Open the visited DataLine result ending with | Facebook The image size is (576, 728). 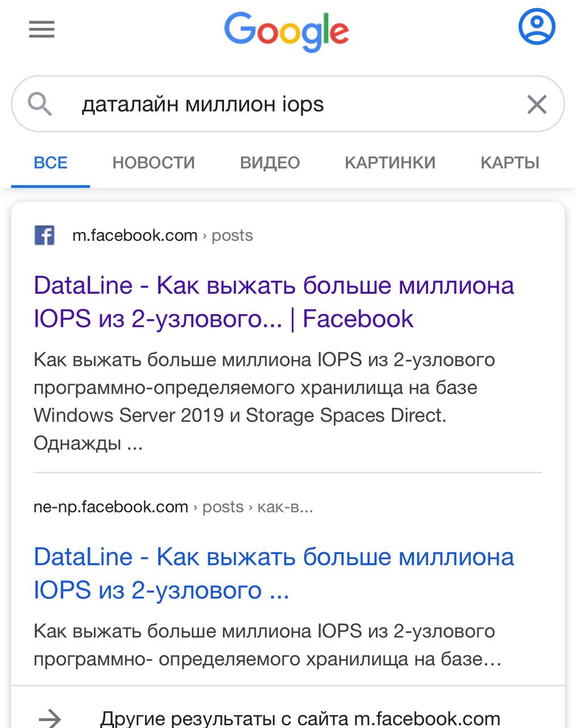pos(274,302)
